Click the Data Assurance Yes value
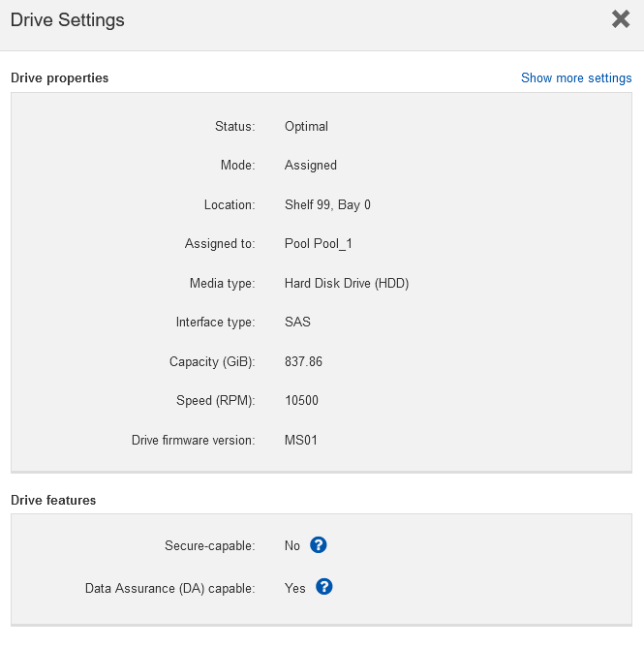Screen dimensions: 644x647 click(x=295, y=588)
